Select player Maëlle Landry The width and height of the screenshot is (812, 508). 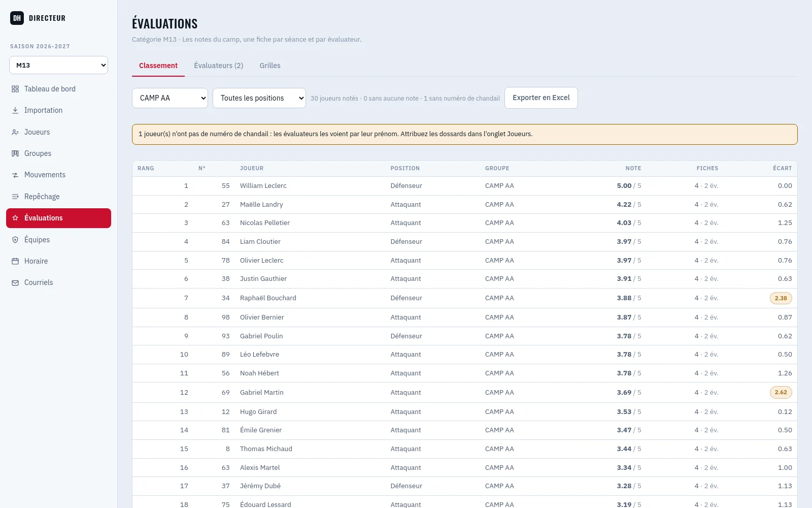[261, 205]
